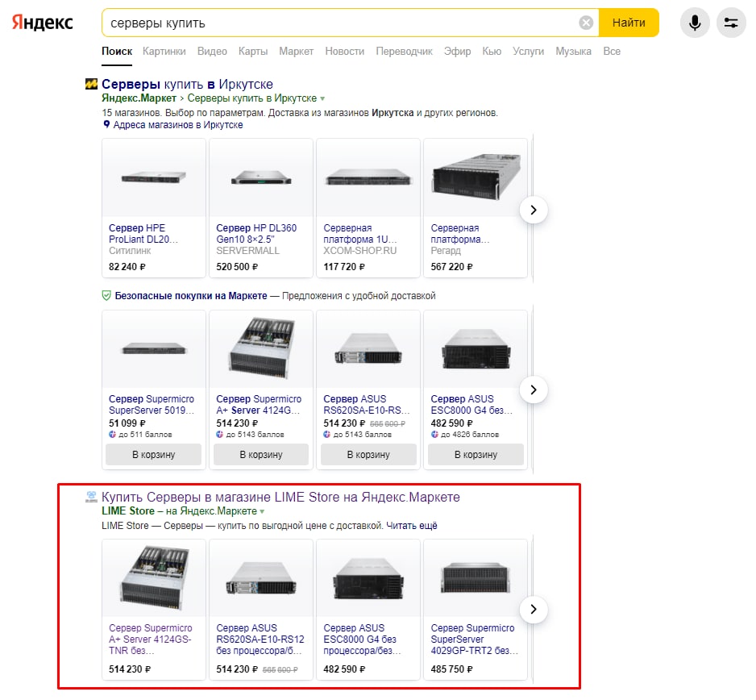Image resolution: width=756 pixels, height=700 pixels.
Task: Click the points icon by до 4826 баллов
Action: point(434,434)
